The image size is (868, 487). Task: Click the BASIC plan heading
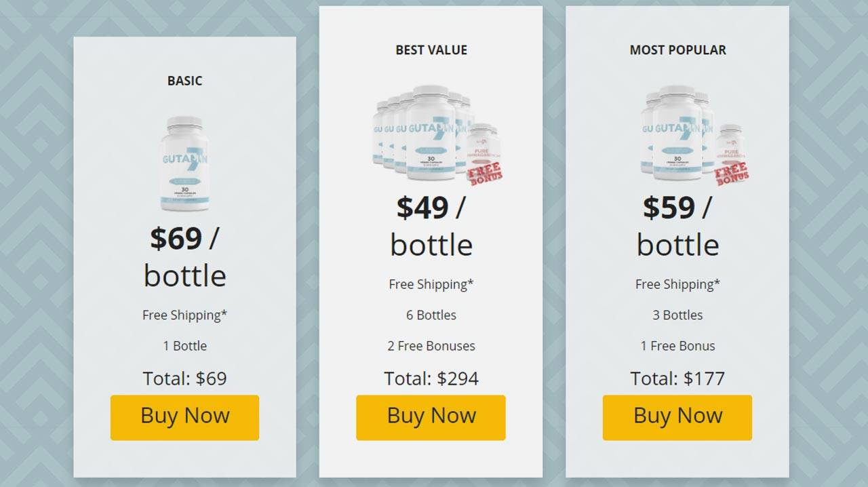pos(184,81)
